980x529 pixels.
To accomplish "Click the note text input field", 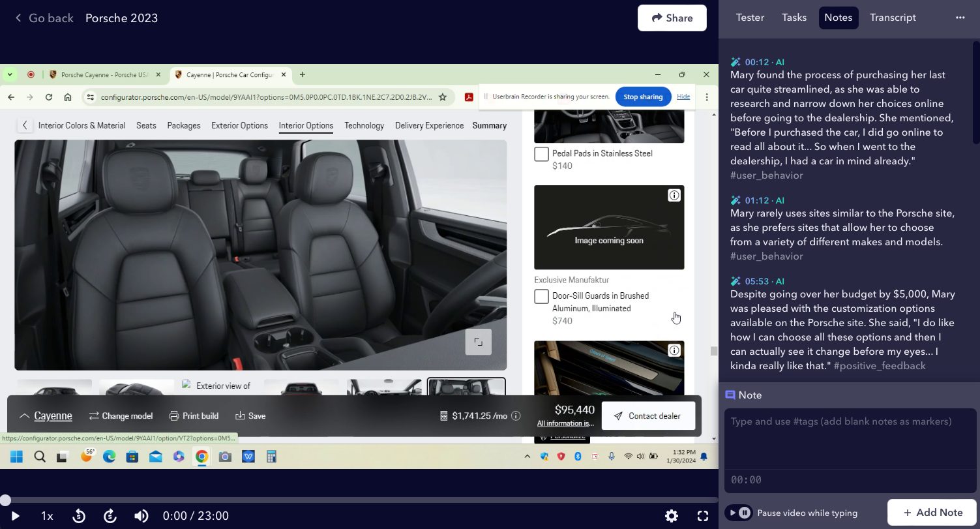I will 850,438.
